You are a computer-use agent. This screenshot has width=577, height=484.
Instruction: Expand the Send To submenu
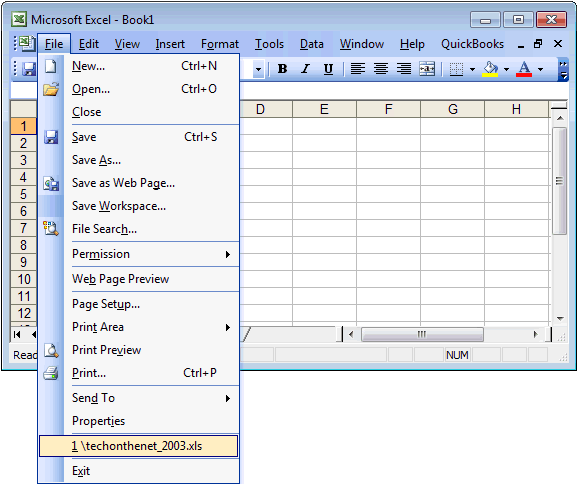(228, 398)
